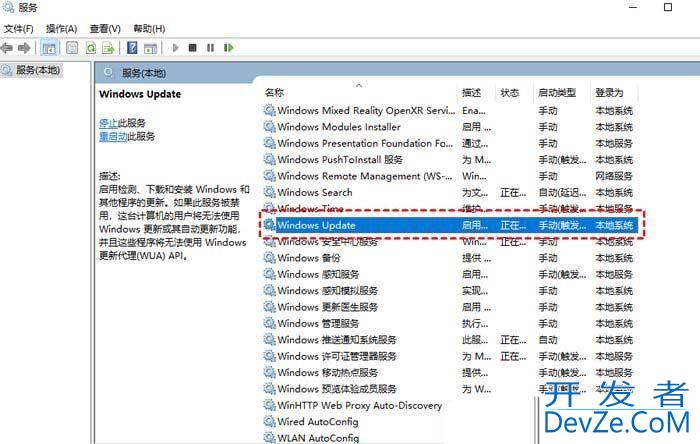The width and height of the screenshot is (700, 444).
Task: Select the Windows Remote Management service row
Action: [448, 176]
